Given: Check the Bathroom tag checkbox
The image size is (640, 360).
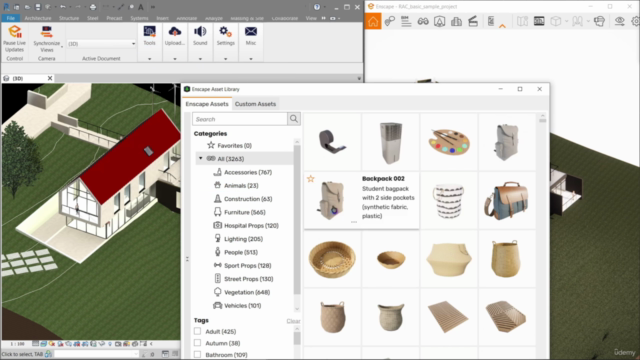Looking at the screenshot, I should 198,354.
